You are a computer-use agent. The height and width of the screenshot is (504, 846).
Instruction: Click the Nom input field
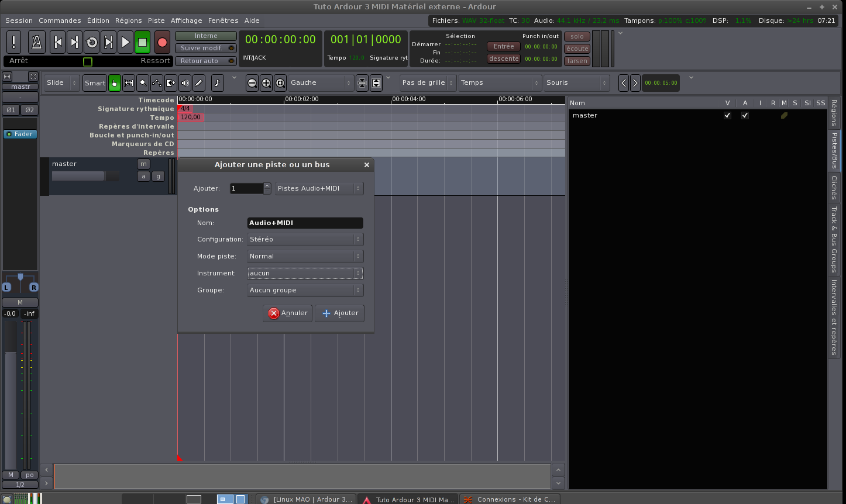coord(305,223)
